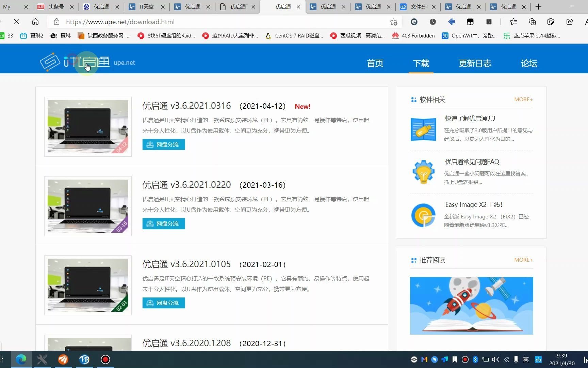Image resolution: width=588 pixels, height=368 pixels.
Task: Switch to the 头条号 browser tab
Action: 56,7
